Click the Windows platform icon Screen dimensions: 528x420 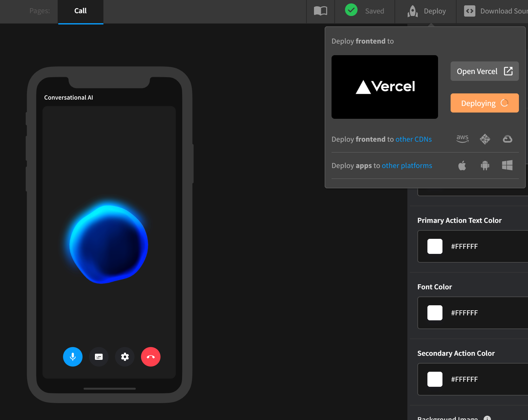click(507, 165)
